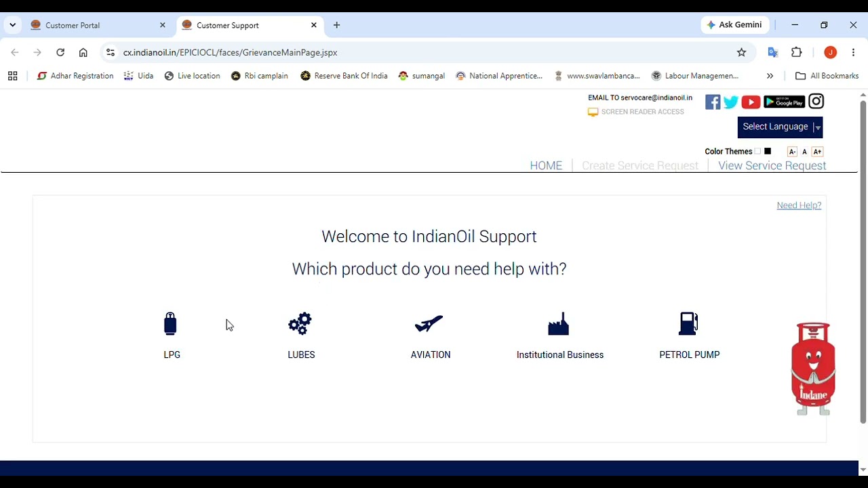Viewport: 868px width, 488px height.
Task: Open the IndianOil YouTube icon
Action: click(x=751, y=102)
